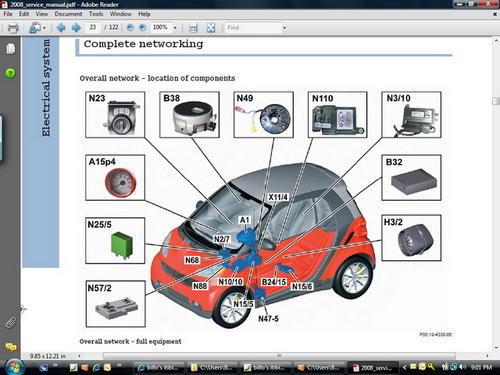The height and width of the screenshot is (375, 500).
Task: Open the Document menu
Action: click(68, 14)
